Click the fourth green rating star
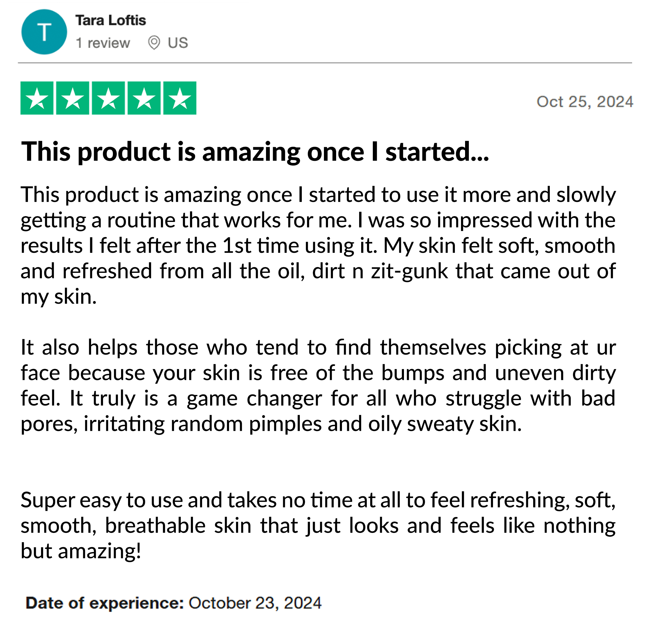The height and width of the screenshot is (644, 649). pos(144,98)
